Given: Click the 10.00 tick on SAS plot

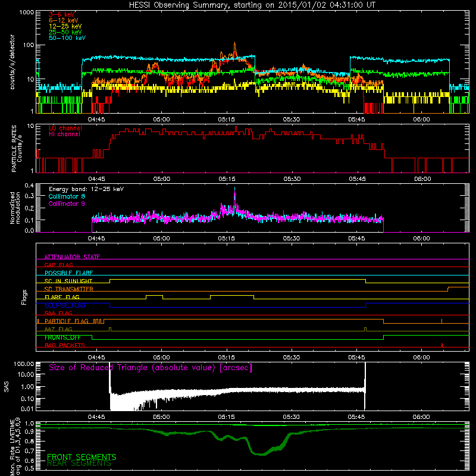Looking at the screenshot, I should pos(26,374).
